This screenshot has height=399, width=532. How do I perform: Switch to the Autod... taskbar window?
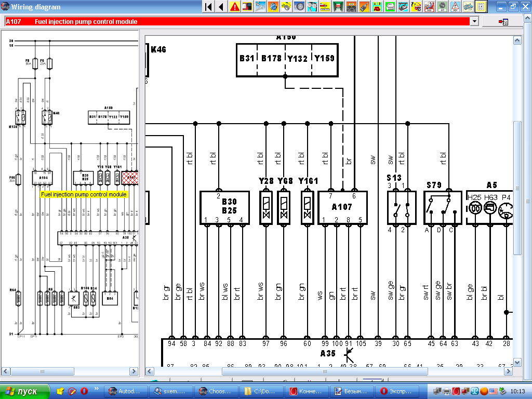[x=126, y=391]
